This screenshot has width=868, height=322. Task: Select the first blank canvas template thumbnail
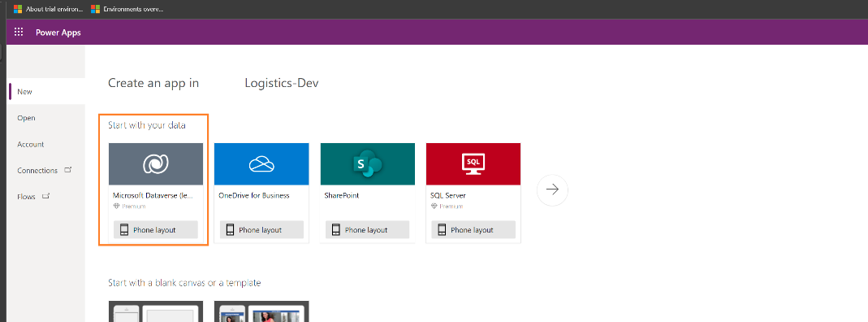pyautogui.click(x=156, y=311)
